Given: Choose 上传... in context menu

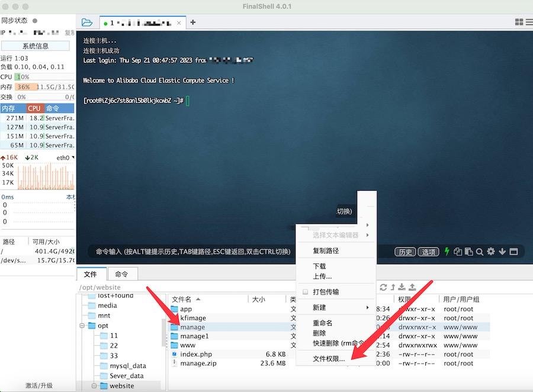Looking at the screenshot, I should [336, 276].
